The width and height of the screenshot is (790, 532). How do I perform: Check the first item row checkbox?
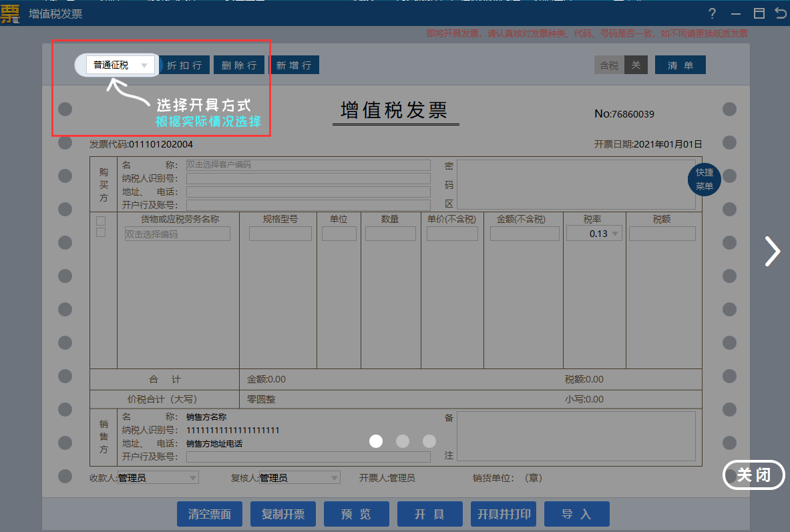[x=101, y=221]
